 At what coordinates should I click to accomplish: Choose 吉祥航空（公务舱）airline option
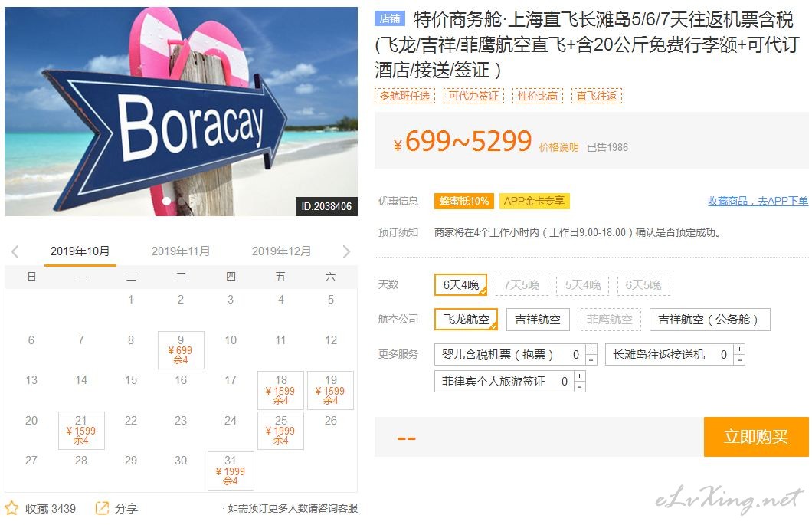pos(709,320)
